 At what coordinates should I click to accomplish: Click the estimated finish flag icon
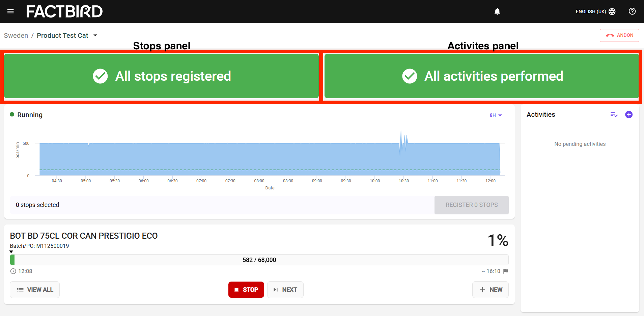click(x=505, y=271)
